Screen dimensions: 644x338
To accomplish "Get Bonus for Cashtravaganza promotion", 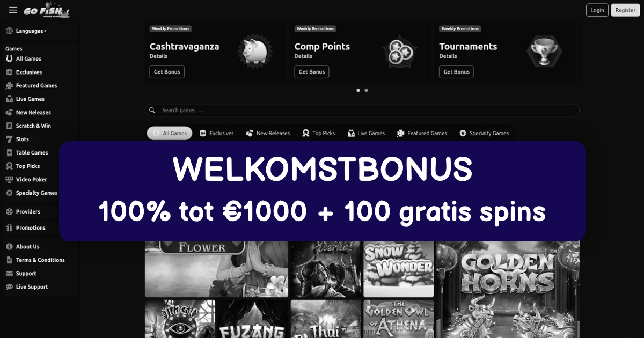I will (167, 72).
